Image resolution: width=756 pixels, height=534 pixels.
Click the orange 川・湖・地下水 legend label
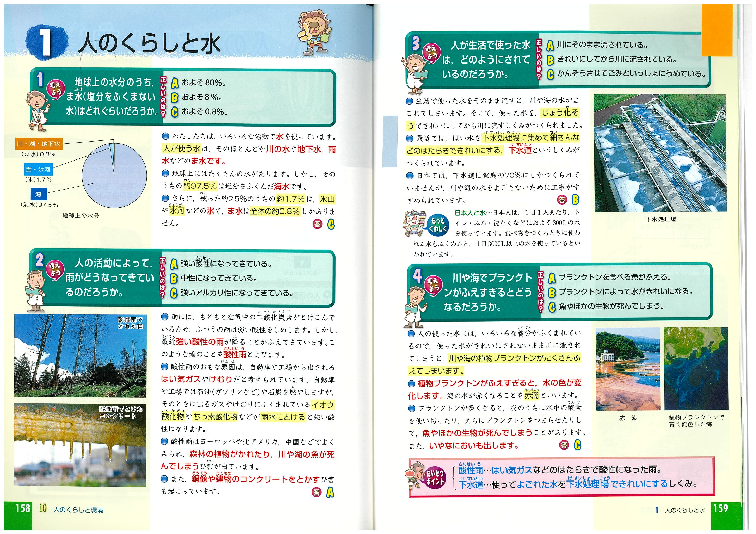coord(39,144)
